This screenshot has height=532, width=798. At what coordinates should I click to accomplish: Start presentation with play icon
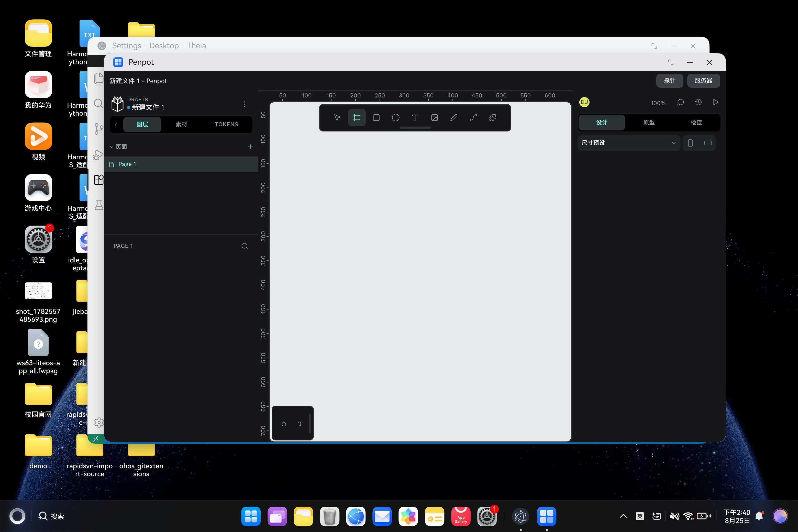716,103
